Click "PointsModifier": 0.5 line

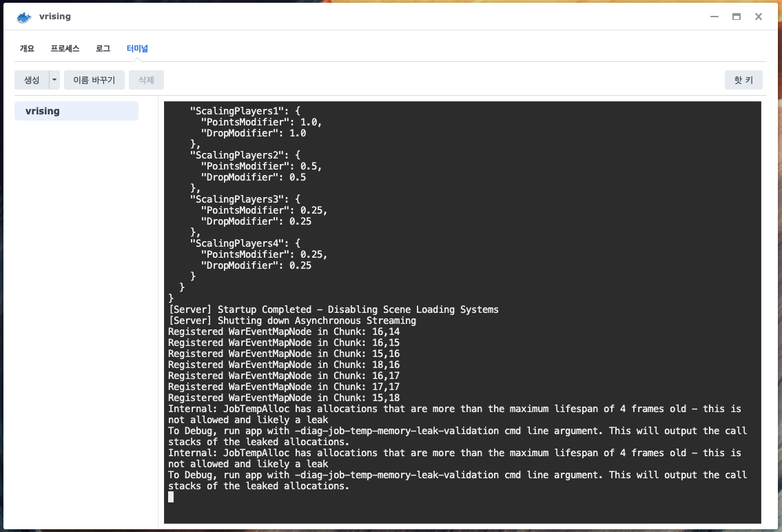pos(261,166)
